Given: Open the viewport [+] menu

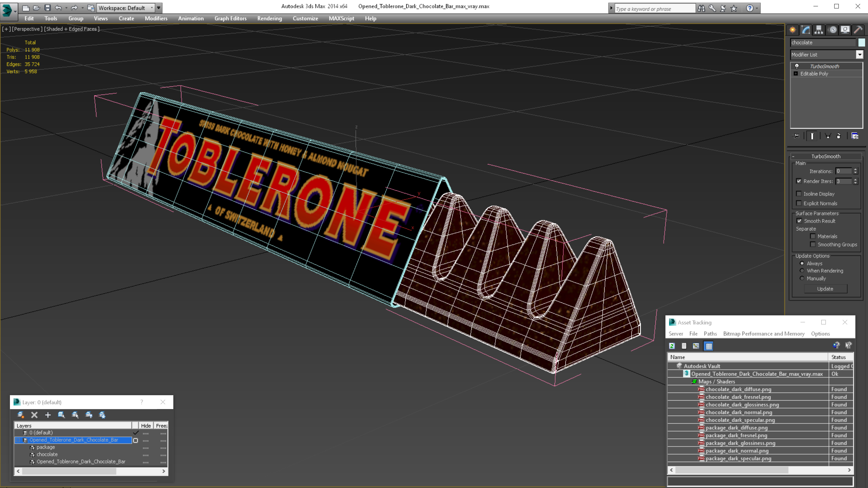Looking at the screenshot, I should point(6,29).
